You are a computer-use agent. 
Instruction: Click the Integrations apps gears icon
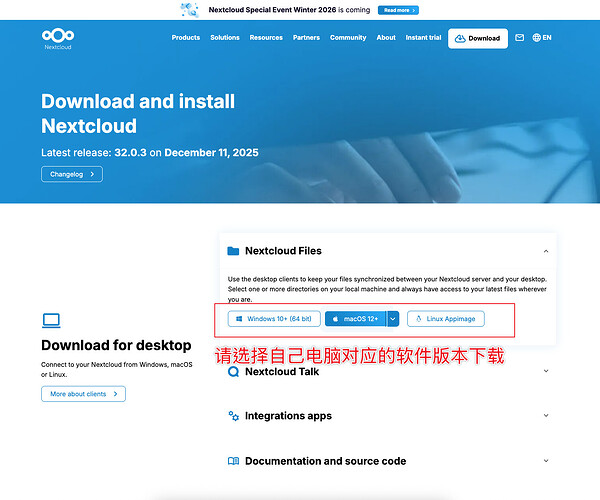coord(233,416)
